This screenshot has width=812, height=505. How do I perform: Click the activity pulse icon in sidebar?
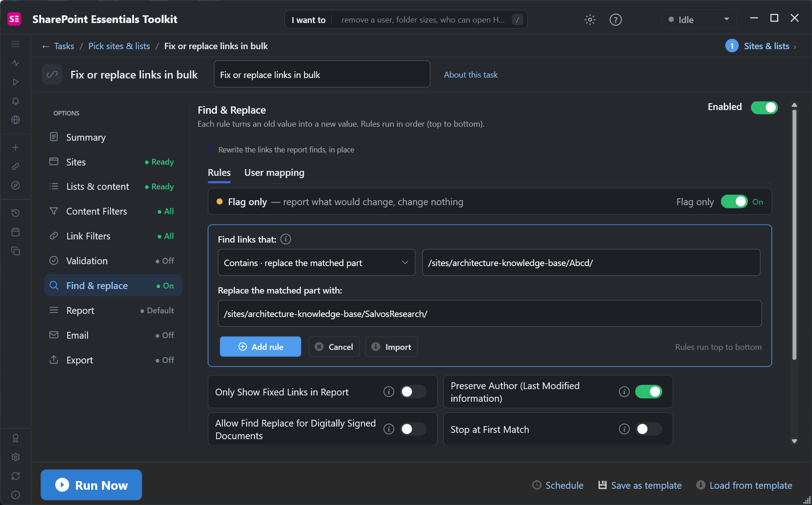(x=15, y=63)
